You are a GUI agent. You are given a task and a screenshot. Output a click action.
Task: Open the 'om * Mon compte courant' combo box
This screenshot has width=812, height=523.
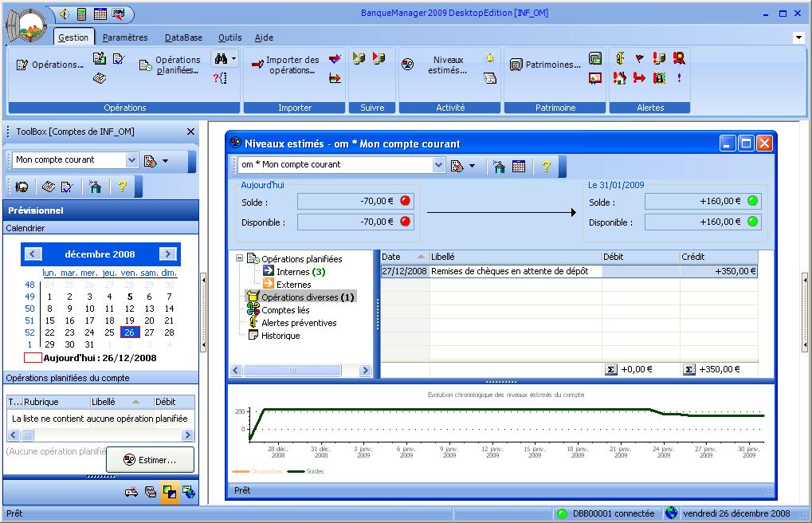[438, 165]
